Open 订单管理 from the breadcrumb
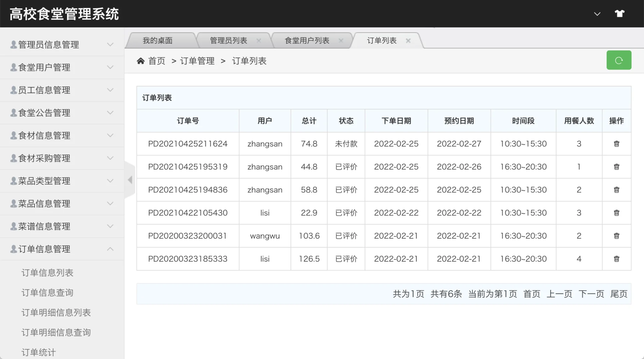Viewport: 644px width, 359px height. click(x=197, y=60)
